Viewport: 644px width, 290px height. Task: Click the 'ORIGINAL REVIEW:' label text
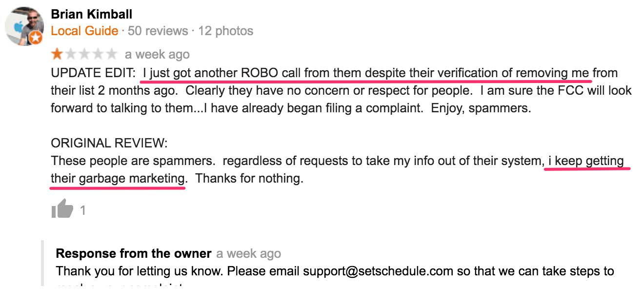tap(109, 144)
